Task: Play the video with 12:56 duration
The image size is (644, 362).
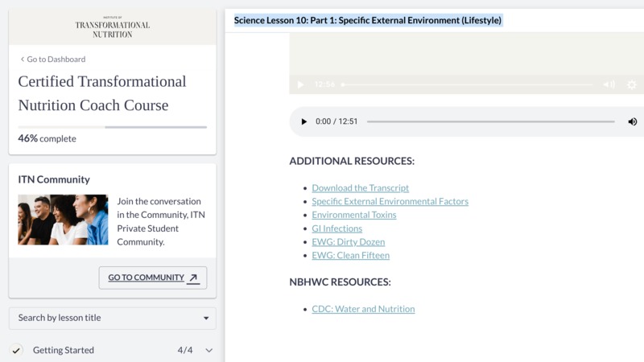Action: coord(300,84)
